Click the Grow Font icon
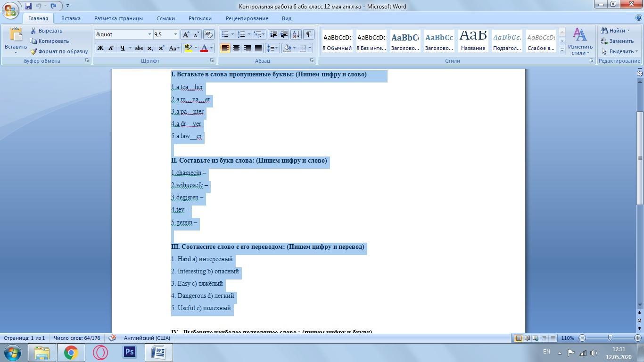Screen dimensions: 644x362 pos(186,34)
